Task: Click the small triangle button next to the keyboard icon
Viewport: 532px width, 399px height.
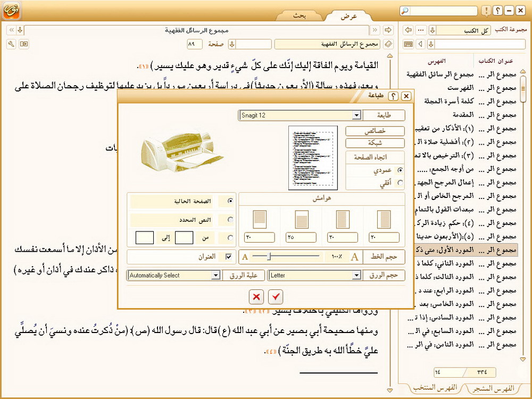Action: [x=421, y=44]
